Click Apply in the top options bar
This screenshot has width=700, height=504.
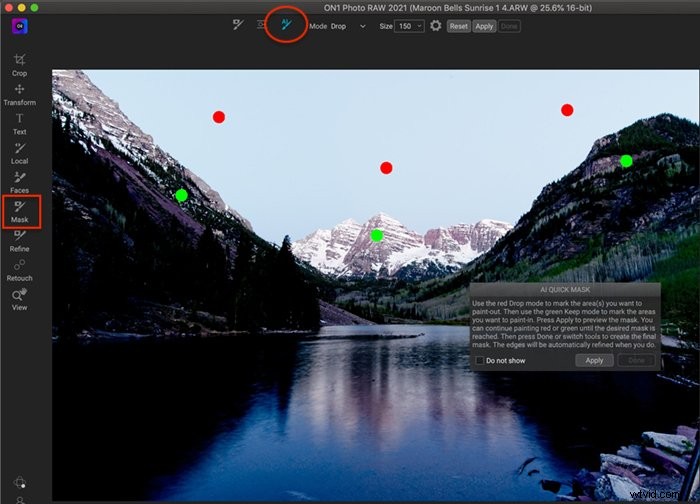(x=484, y=26)
